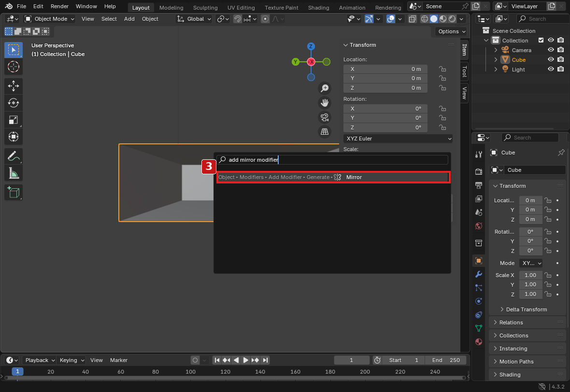Viewport: 570px width, 392px height.
Task: Select the Measure tool
Action: point(14,173)
